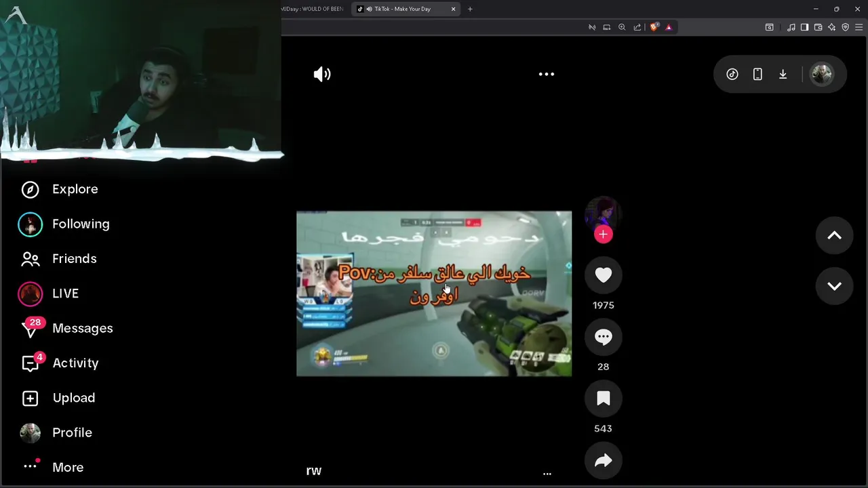This screenshot has width=868, height=488.
Task: Click the Following avatar icon
Action: [30, 224]
